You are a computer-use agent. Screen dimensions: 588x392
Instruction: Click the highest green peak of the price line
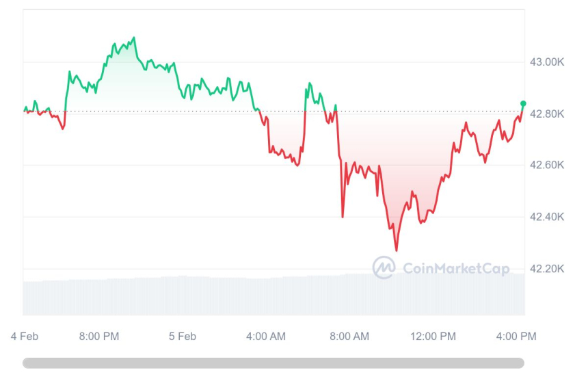(133, 38)
